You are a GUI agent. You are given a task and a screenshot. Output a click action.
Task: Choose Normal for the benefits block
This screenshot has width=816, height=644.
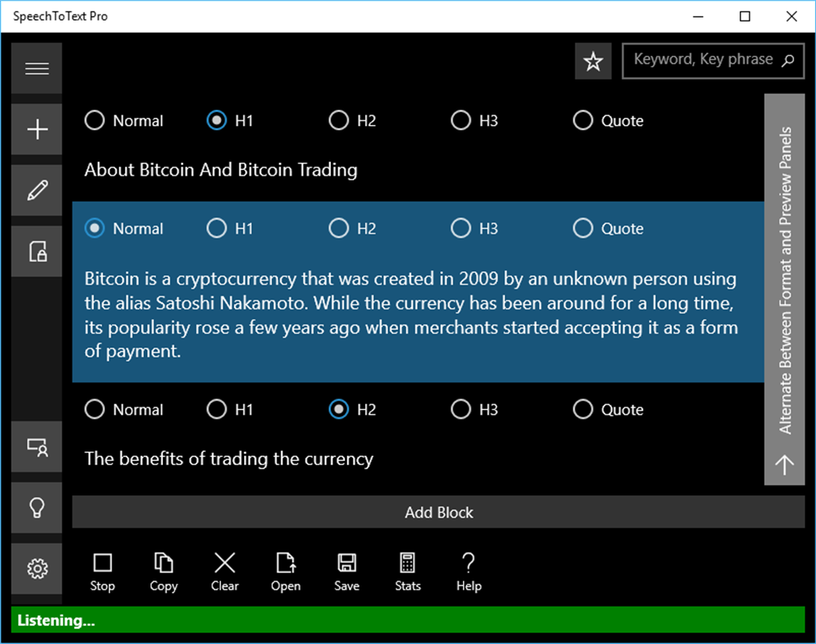pos(95,410)
